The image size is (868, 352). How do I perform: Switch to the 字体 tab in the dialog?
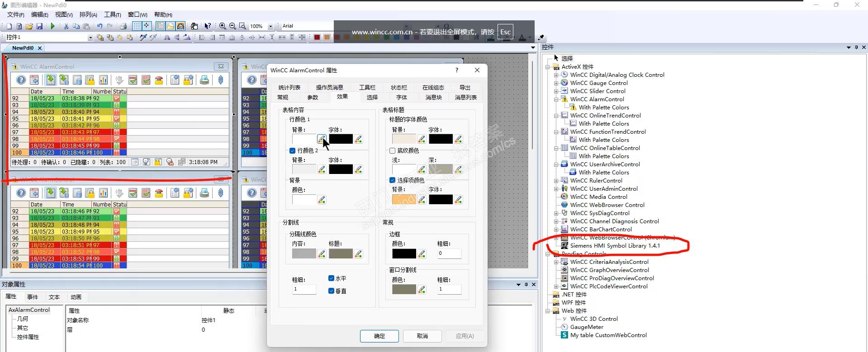pyautogui.click(x=402, y=97)
